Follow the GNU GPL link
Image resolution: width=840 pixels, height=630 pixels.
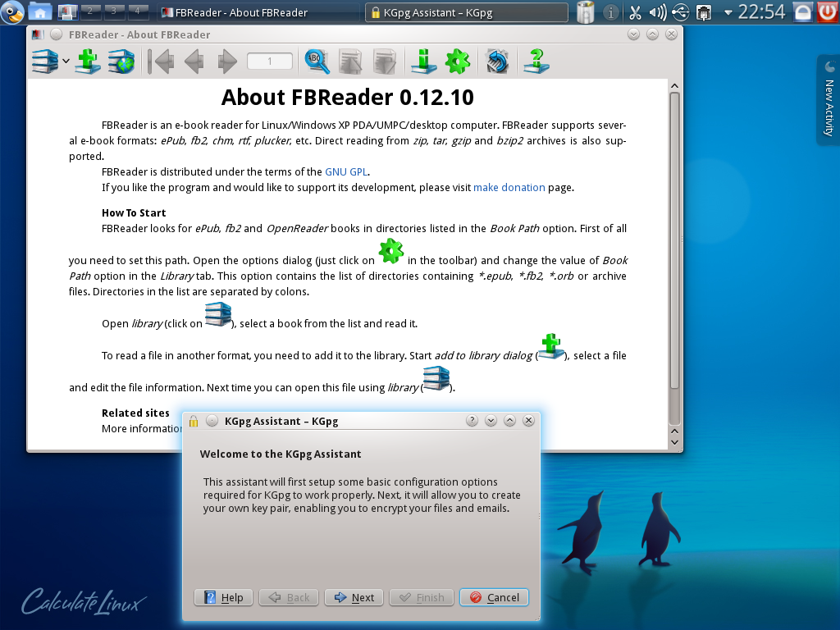coord(346,172)
